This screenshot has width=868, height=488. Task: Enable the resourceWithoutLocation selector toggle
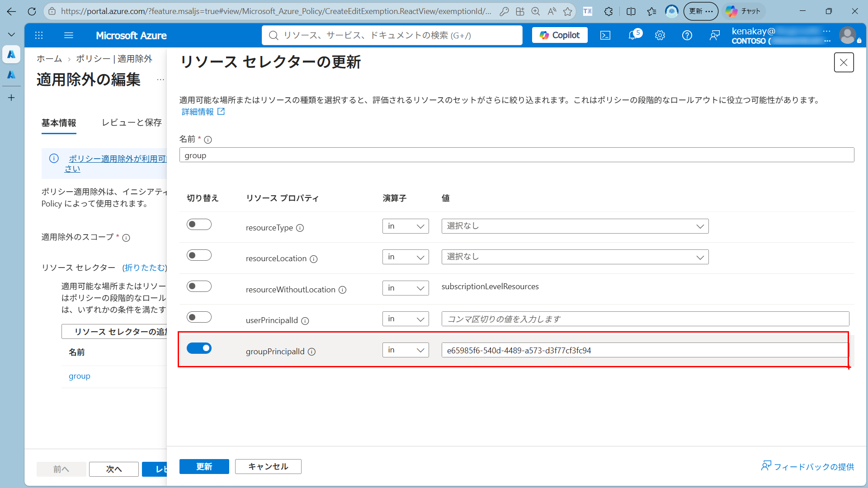199,286
